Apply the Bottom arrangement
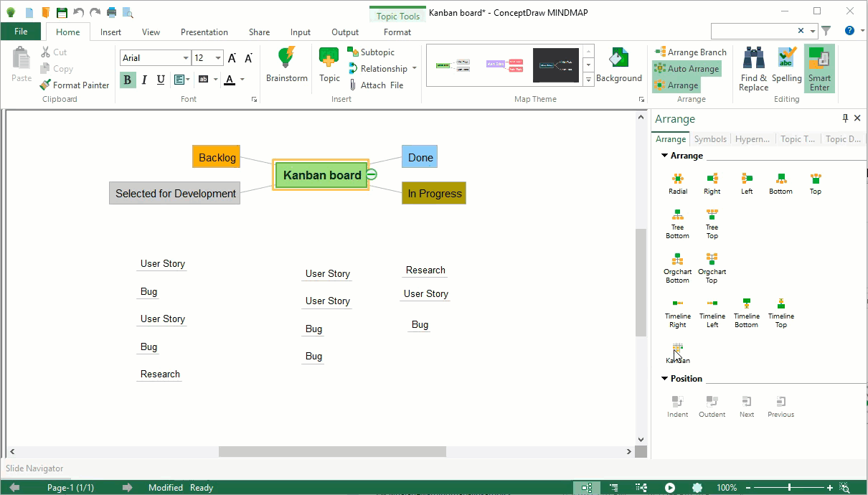The image size is (868, 495). coord(780,184)
